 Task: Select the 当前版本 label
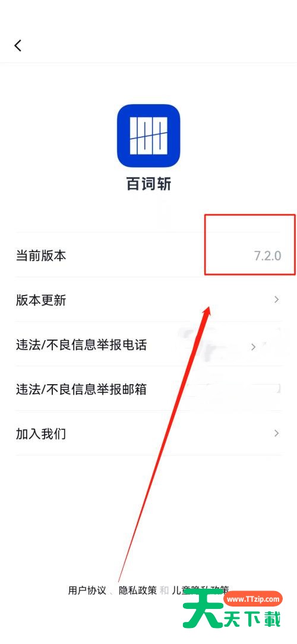click(40, 256)
